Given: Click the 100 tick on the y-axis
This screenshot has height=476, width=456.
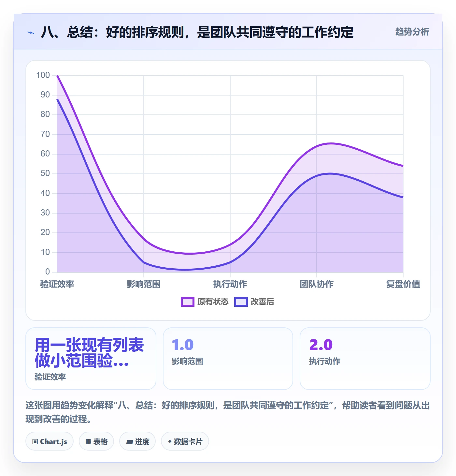Looking at the screenshot, I should click(43, 75).
